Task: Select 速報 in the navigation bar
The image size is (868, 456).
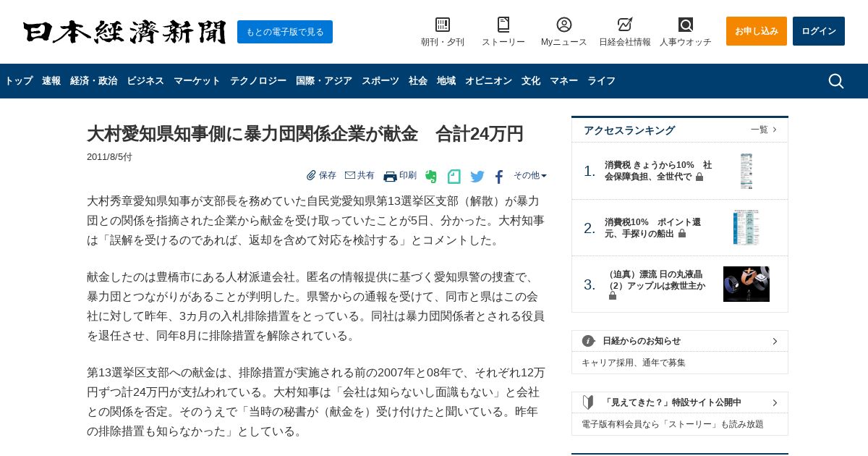Action: [51, 81]
